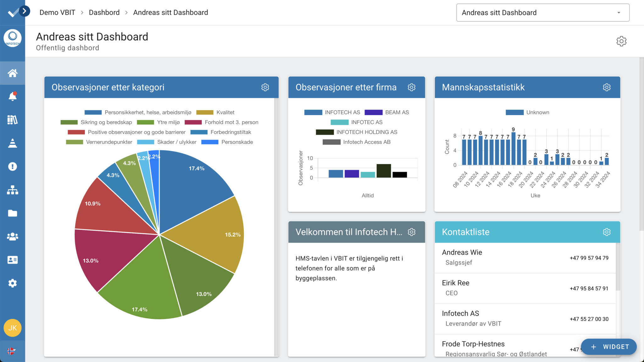This screenshot has height=362, width=644.
Task: Toggle Kvalitet legend item in pie chart
Action: coord(215,112)
